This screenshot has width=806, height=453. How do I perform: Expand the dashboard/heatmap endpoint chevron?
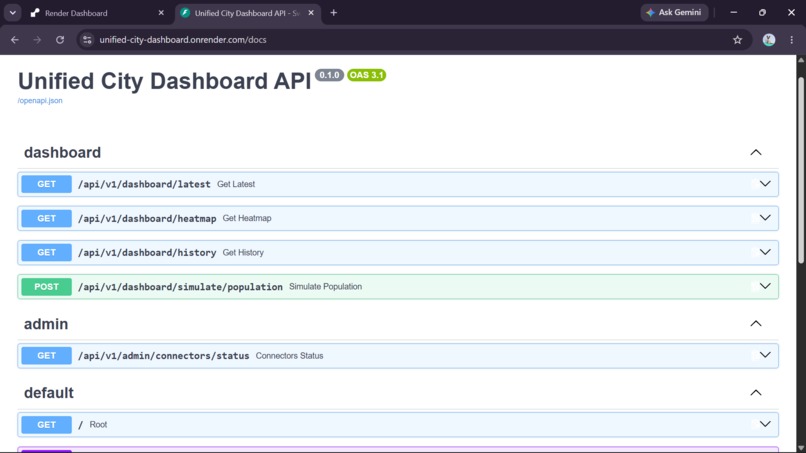point(765,218)
